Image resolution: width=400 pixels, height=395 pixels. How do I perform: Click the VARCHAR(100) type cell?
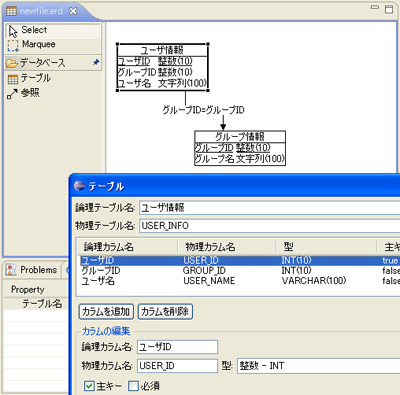coord(314,281)
